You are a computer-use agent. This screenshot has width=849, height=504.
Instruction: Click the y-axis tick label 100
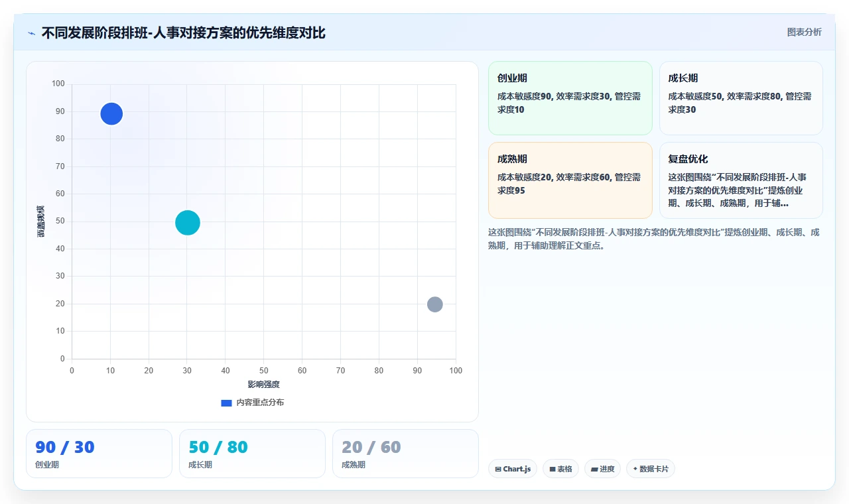58,84
